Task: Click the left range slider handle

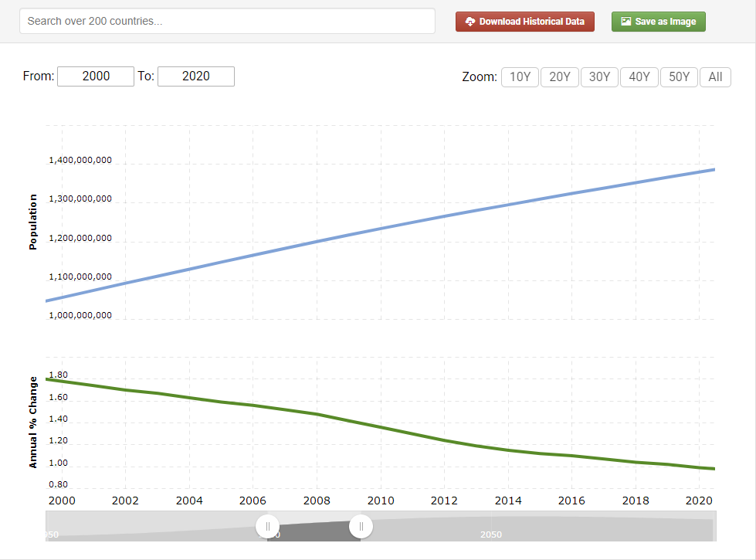Action: (x=267, y=527)
